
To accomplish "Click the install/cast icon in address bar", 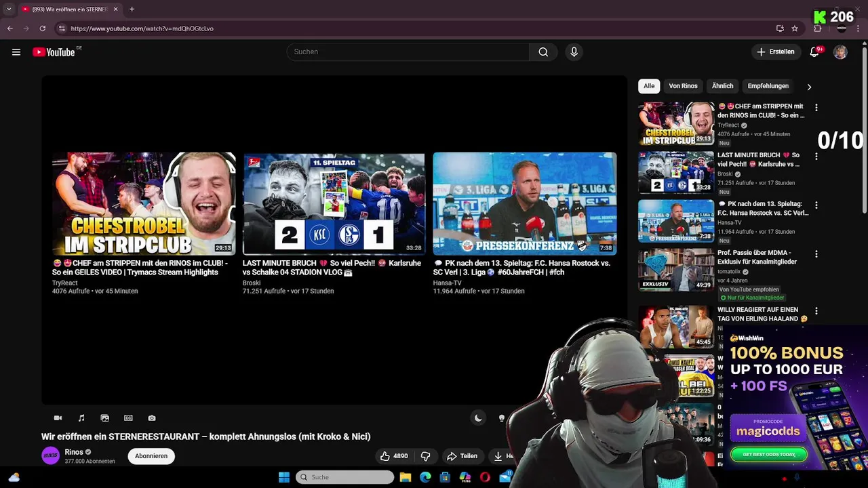I will click(780, 28).
